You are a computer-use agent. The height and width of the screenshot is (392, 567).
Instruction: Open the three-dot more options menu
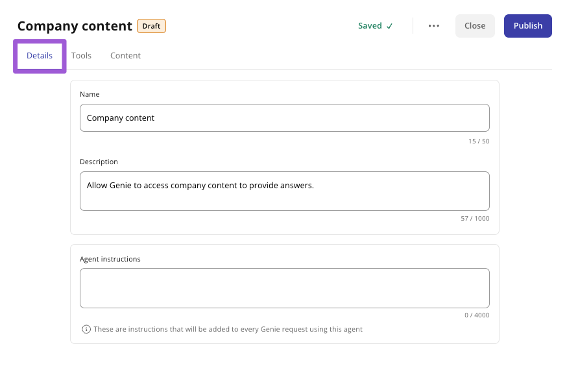(x=433, y=26)
